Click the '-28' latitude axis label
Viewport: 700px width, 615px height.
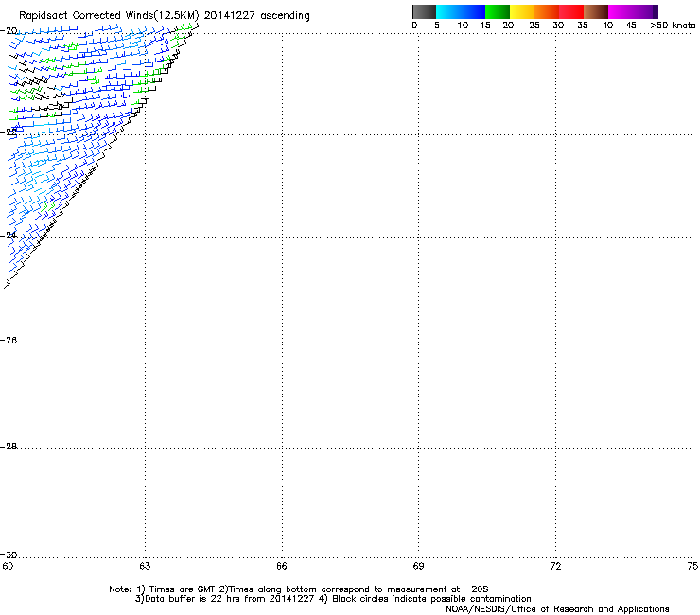point(9,447)
